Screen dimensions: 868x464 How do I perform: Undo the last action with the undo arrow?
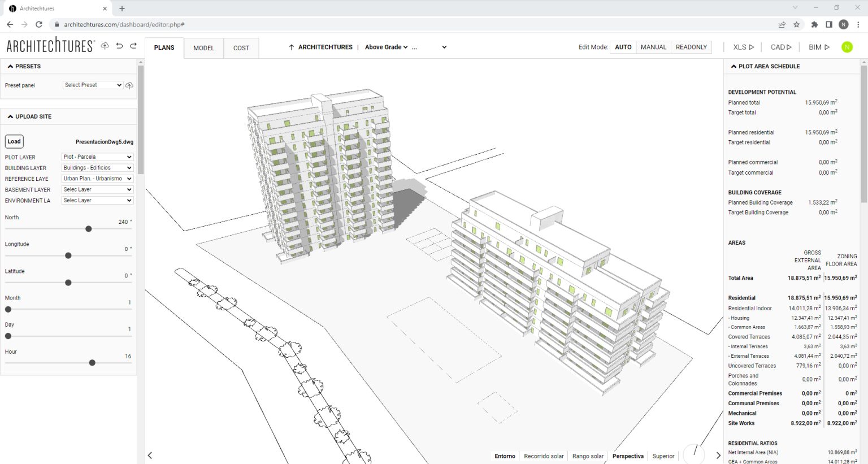coord(119,46)
